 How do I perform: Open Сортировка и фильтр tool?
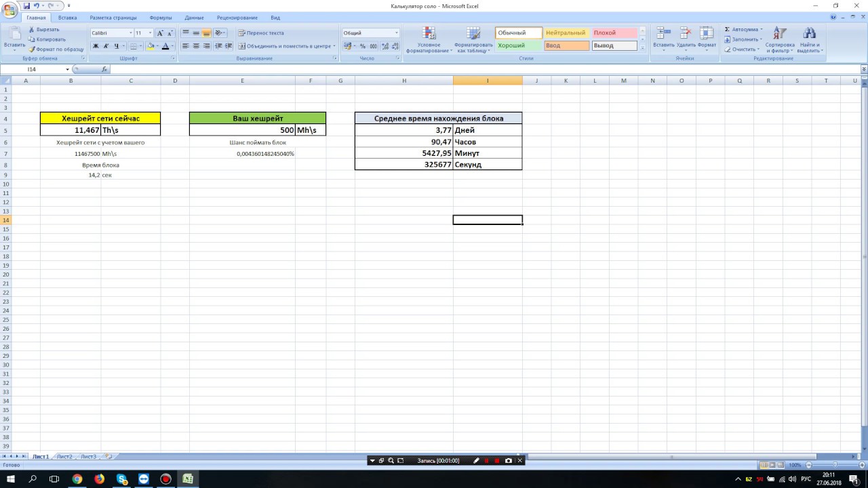click(780, 40)
